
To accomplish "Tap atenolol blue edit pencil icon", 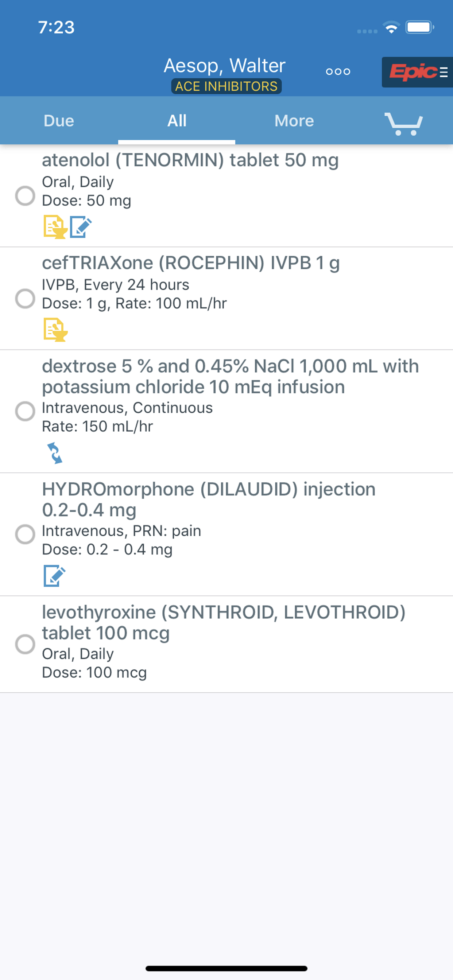I will click(81, 227).
